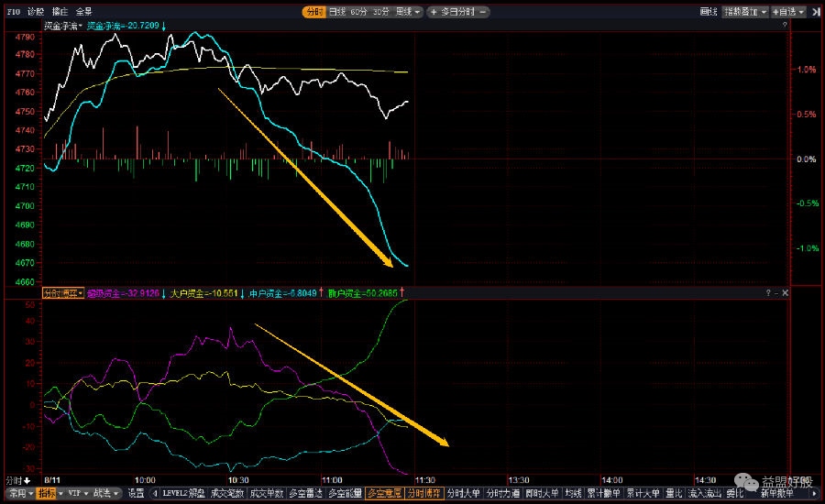Expand the 指数叠加 dropdown
The height and width of the screenshot is (504, 825).
pyautogui.click(x=744, y=12)
